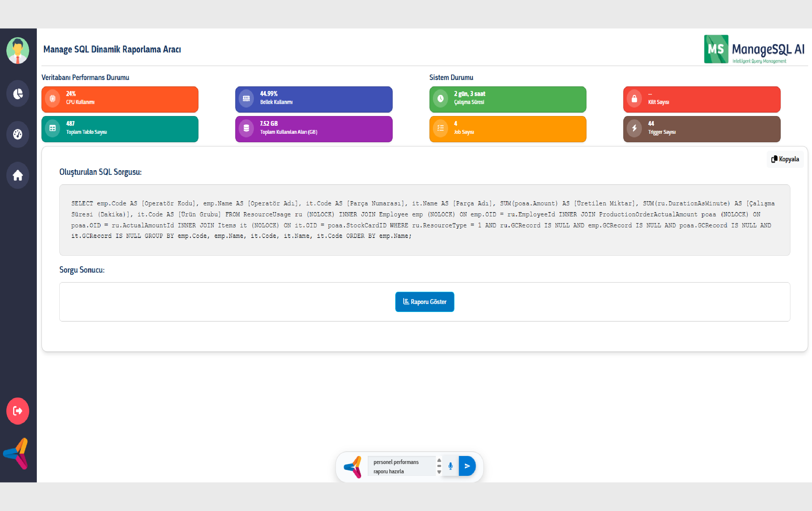Click the Job Sayısı orange card
The height and width of the screenshot is (511, 812).
(507, 129)
